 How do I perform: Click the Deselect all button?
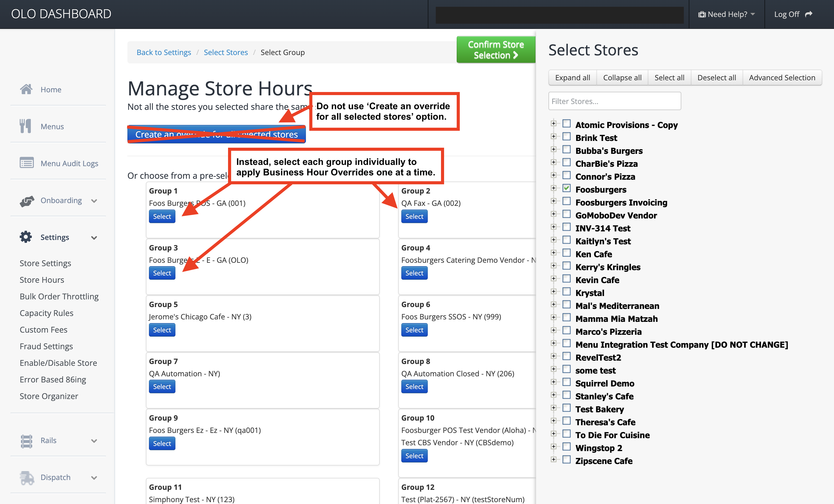point(716,78)
